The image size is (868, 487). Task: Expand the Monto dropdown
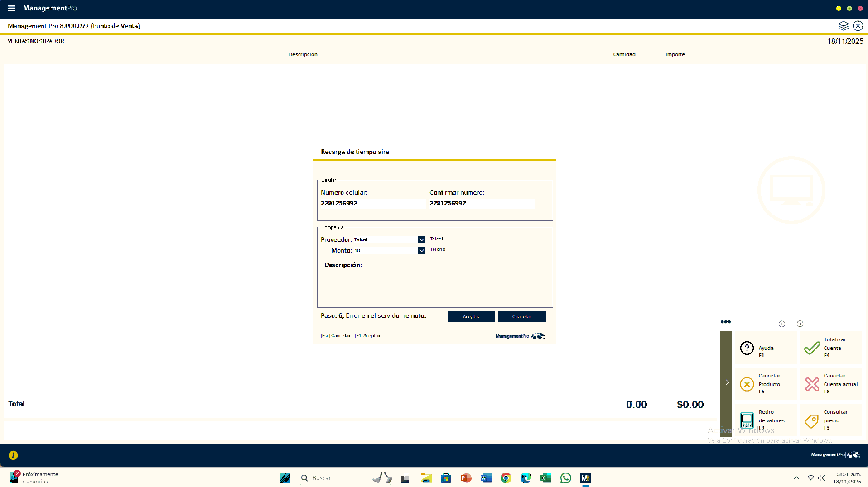click(422, 250)
